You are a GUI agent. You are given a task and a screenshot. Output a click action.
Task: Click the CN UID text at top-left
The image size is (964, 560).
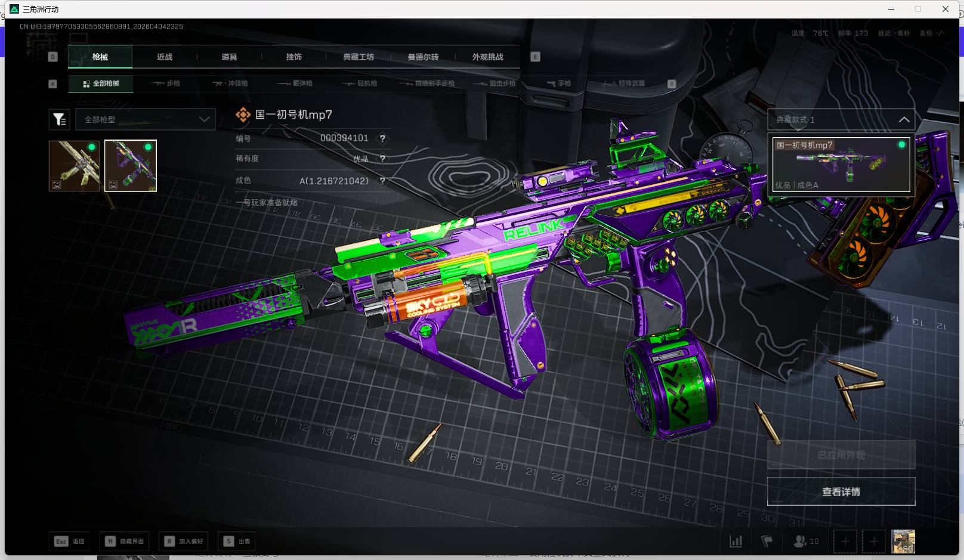point(101,27)
